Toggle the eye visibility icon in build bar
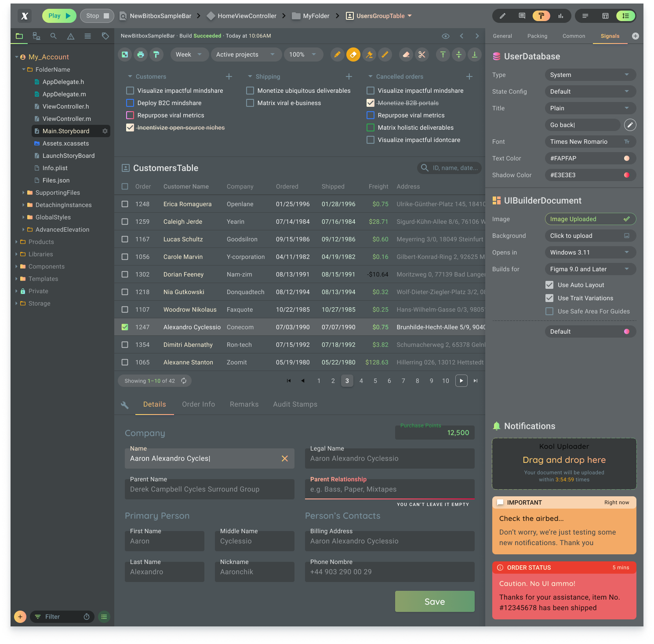This screenshot has width=654, height=644. pos(446,36)
